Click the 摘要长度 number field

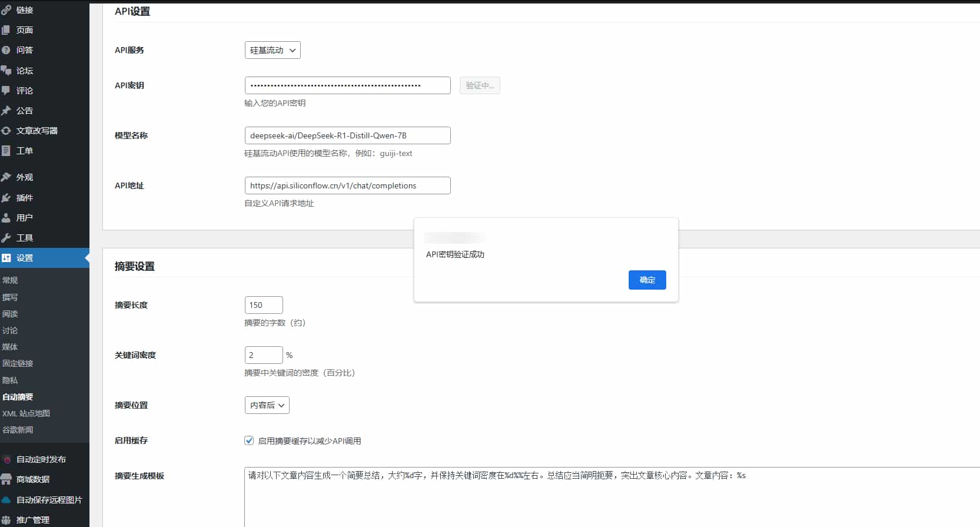264,305
